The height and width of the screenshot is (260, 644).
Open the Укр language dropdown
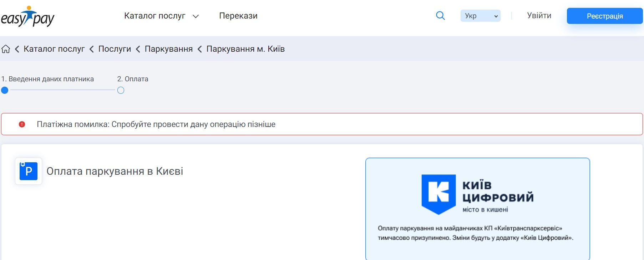coord(480,16)
